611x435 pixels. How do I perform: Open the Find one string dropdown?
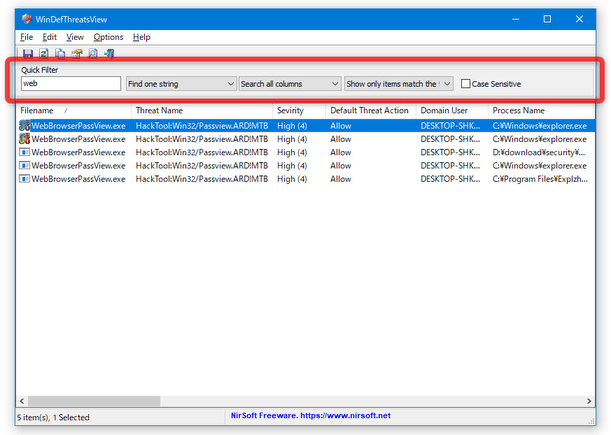[181, 84]
